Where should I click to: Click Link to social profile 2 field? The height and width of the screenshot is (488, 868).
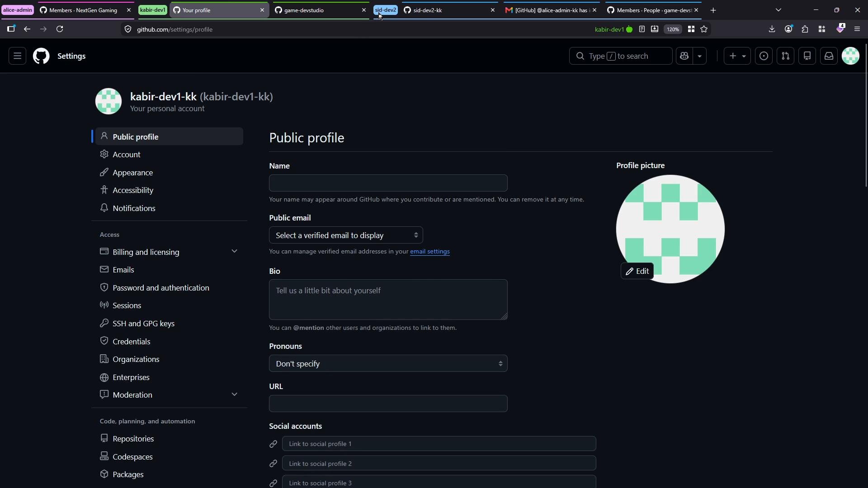439,464
